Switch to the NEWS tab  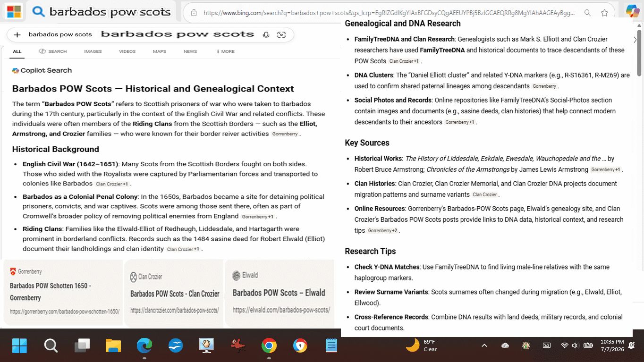click(x=190, y=51)
